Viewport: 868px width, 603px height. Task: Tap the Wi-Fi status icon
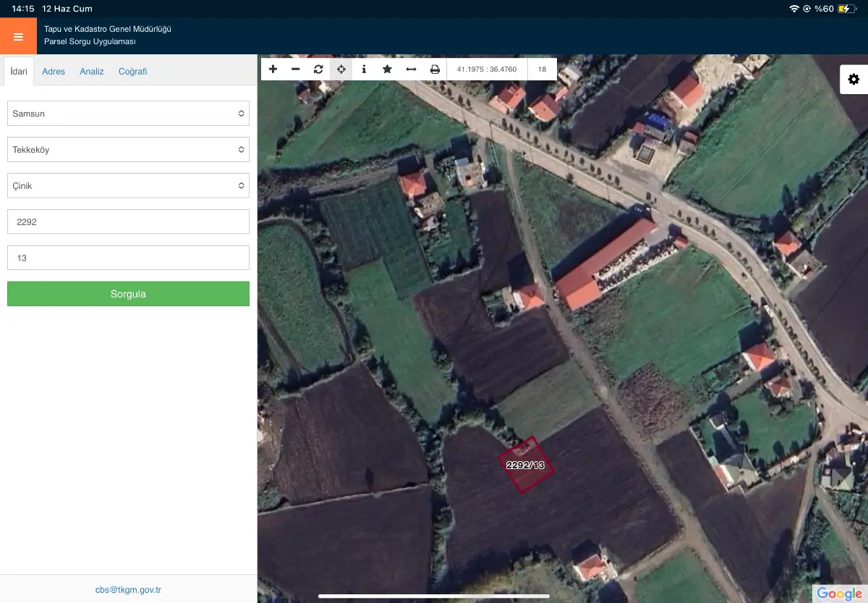[x=794, y=9]
